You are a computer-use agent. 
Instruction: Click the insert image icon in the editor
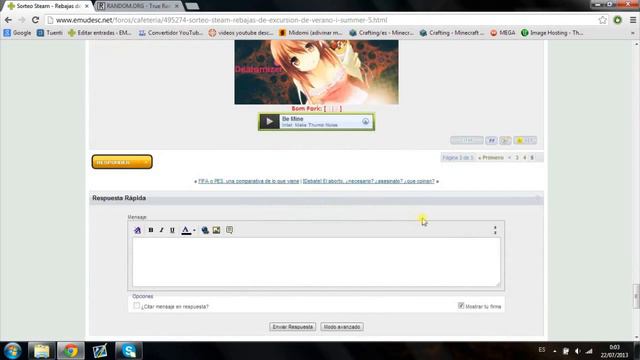(216, 230)
